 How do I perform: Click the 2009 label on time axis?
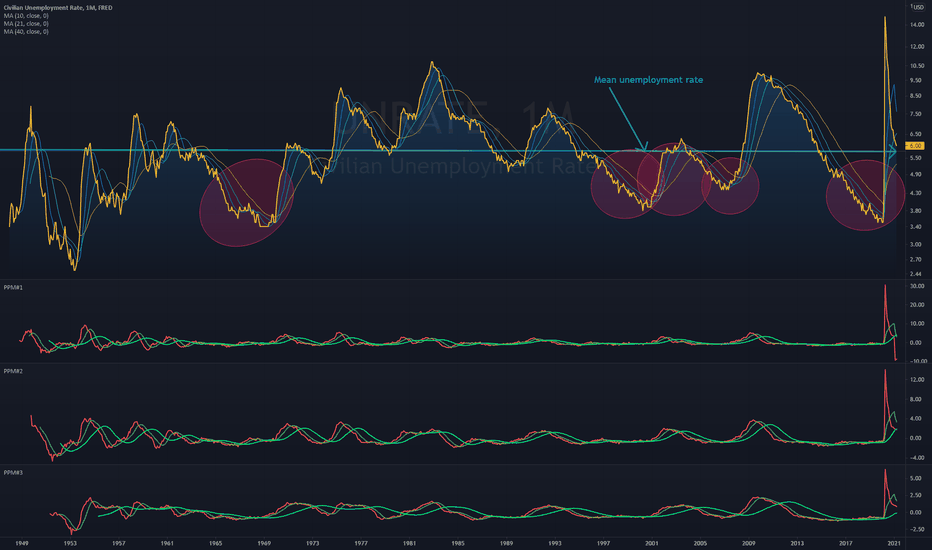749,543
